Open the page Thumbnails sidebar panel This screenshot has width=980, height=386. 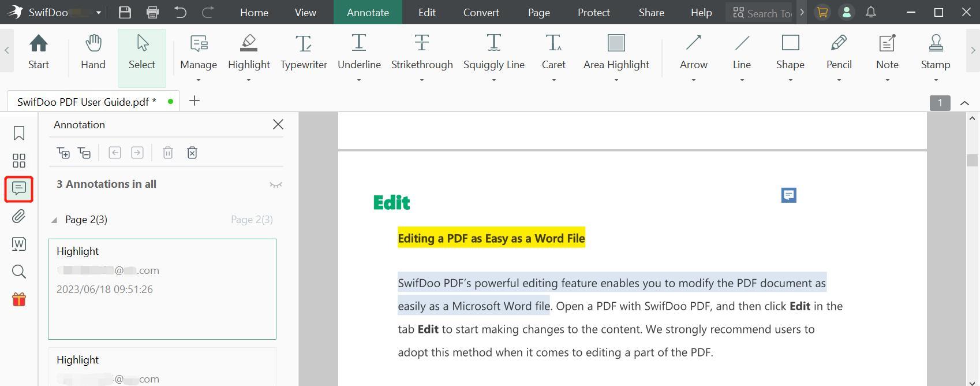[x=19, y=160]
